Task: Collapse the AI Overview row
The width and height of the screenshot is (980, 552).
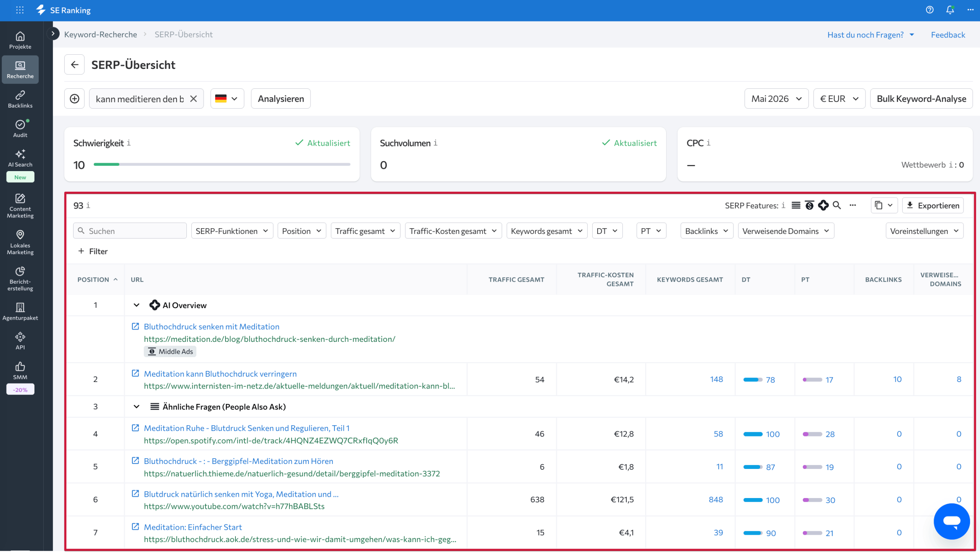Action: point(136,305)
